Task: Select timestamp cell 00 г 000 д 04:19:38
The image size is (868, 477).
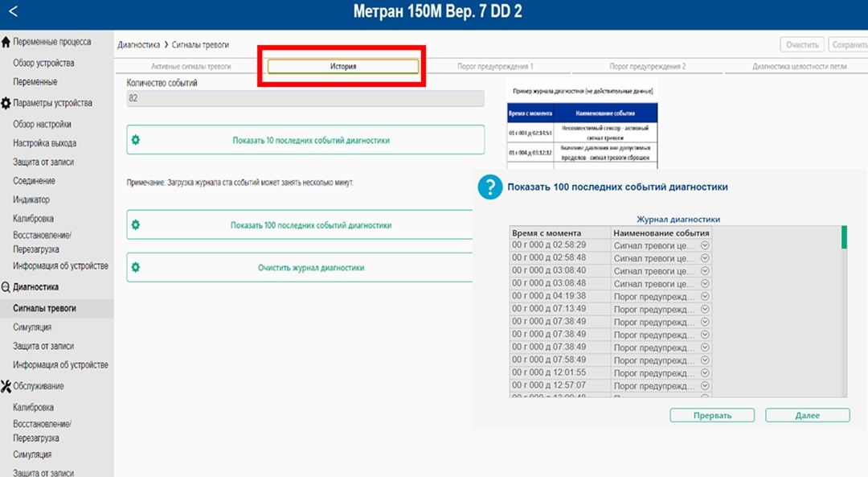Action: click(x=559, y=296)
